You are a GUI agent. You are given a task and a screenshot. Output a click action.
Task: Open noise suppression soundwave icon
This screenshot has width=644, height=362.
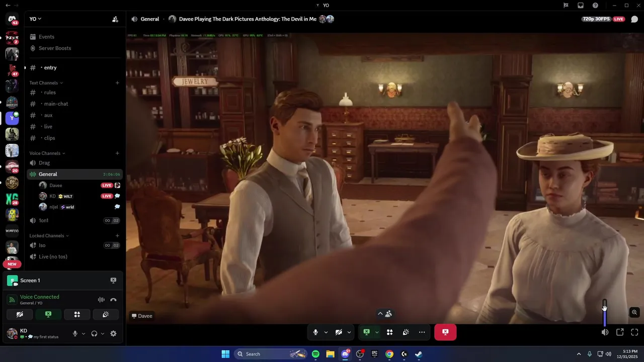click(x=101, y=300)
